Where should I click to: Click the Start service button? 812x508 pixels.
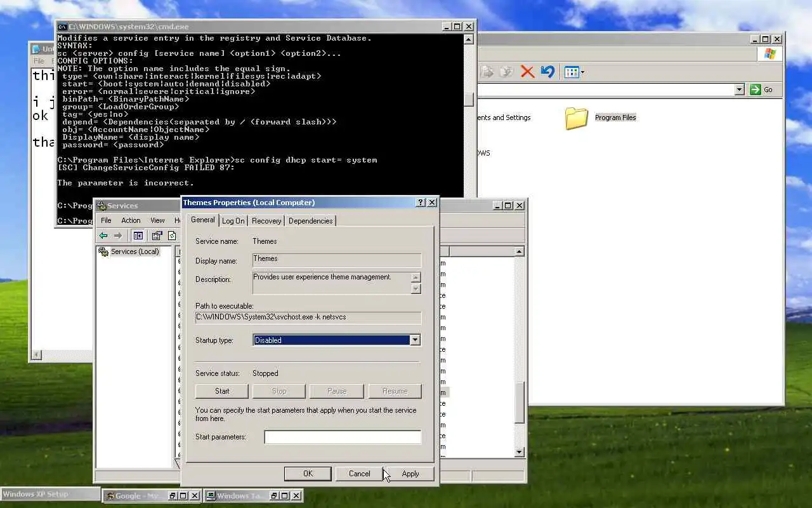tap(222, 391)
